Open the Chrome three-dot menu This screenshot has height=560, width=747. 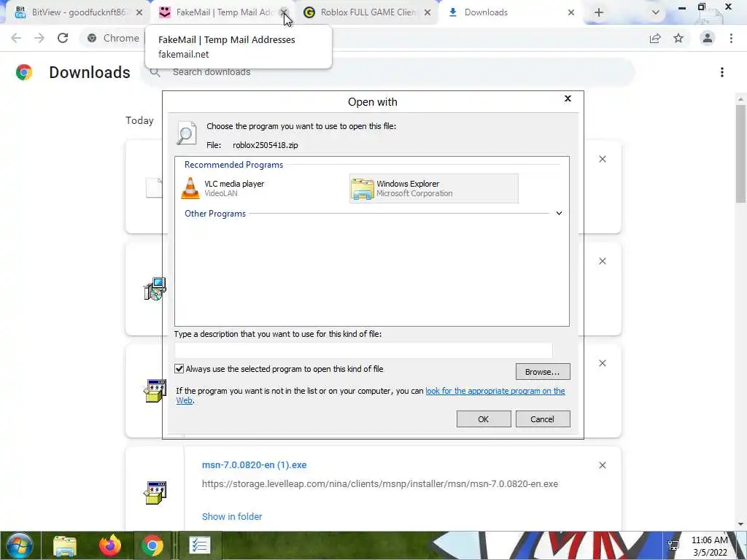pos(731,38)
